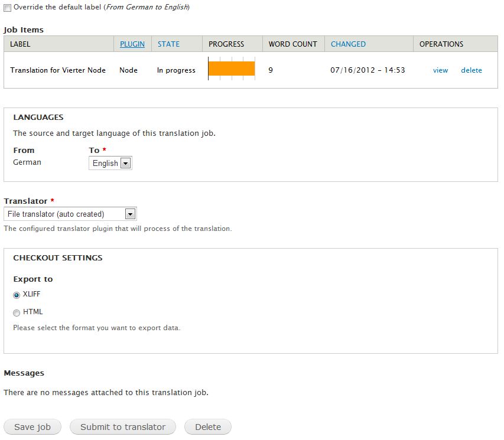Click the 'Export to' label
This screenshot has height=440, width=504.
point(33,279)
